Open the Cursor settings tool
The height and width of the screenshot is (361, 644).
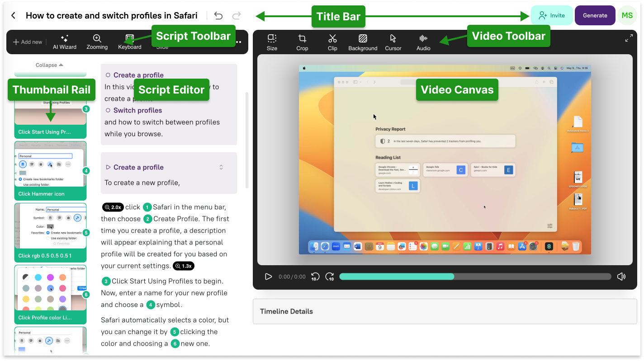(393, 42)
